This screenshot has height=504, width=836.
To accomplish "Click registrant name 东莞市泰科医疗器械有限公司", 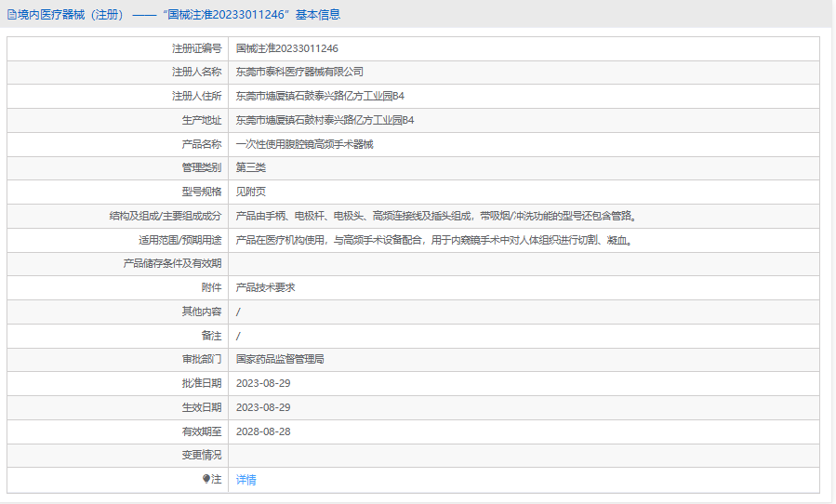I will 299,72.
